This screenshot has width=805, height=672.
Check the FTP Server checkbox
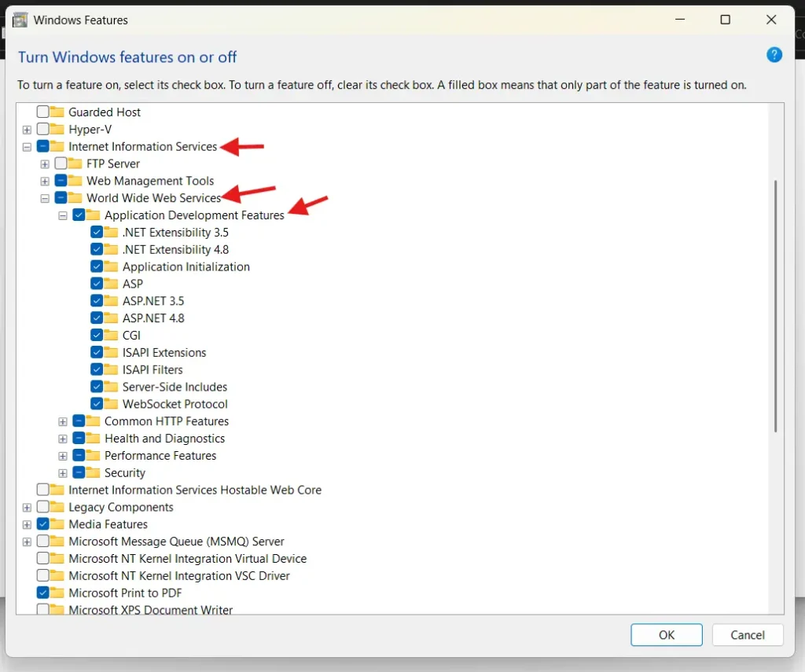61,163
